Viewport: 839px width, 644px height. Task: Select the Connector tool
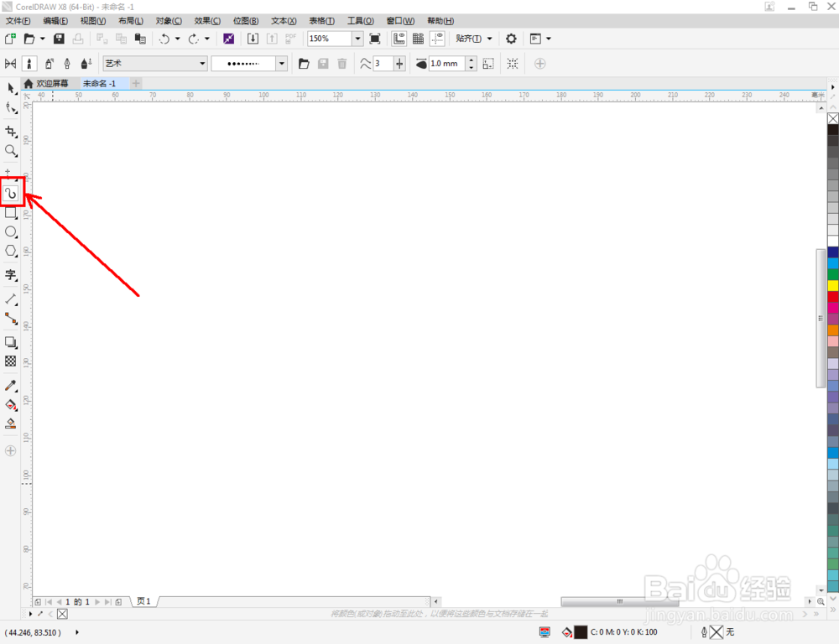[11, 319]
